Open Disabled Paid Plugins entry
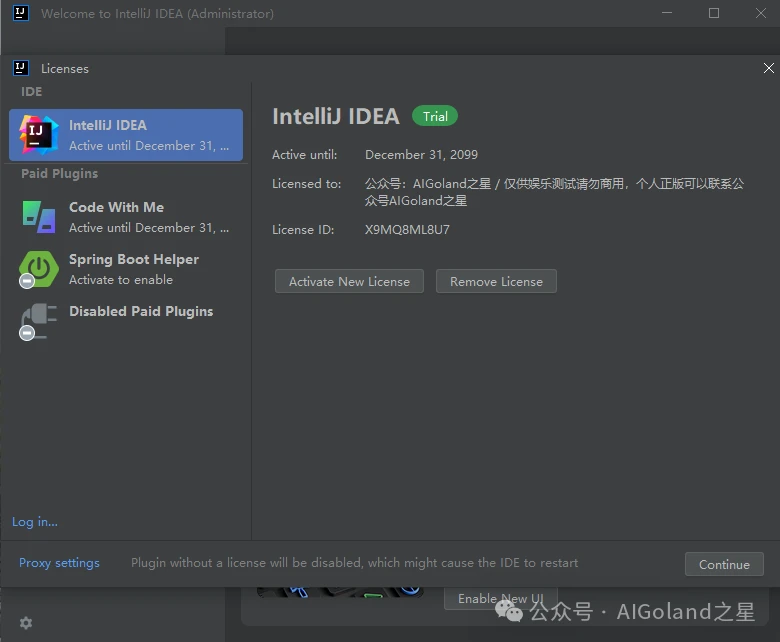780x642 pixels. pyautogui.click(x=126, y=321)
